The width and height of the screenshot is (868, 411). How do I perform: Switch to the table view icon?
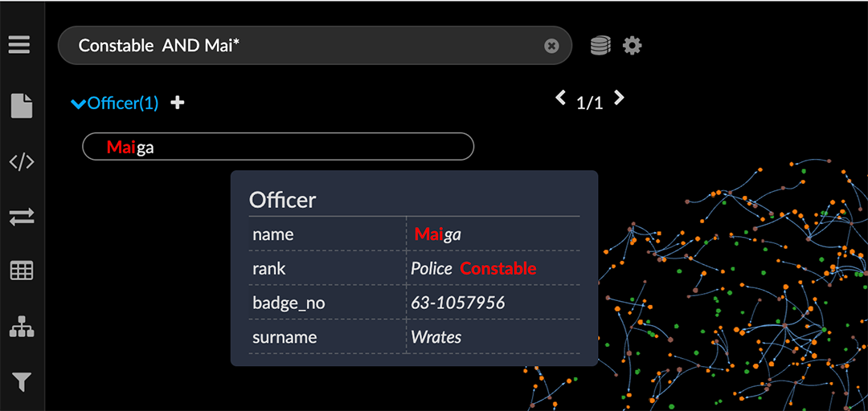pyautogui.click(x=21, y=271)
